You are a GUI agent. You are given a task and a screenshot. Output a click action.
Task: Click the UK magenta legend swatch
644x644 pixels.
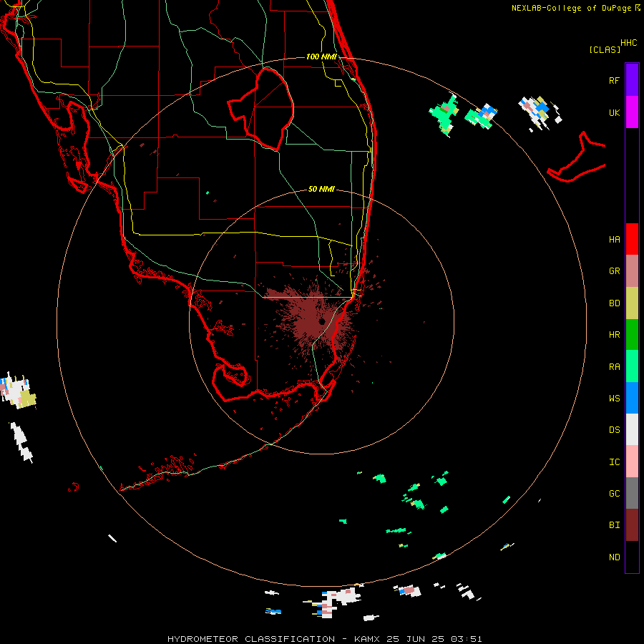632,112
